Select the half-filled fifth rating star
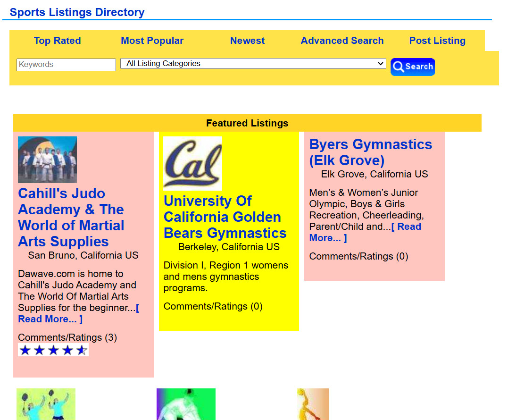Image resolution: width=516 pixels, height=420 pixels. [x=82, y=350]
